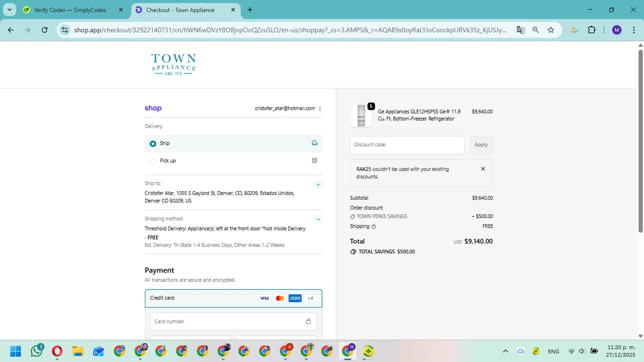Reload the checkout page
Image resolution: width=644 pixels, height=362 pixels.
(x=45, y=30)
